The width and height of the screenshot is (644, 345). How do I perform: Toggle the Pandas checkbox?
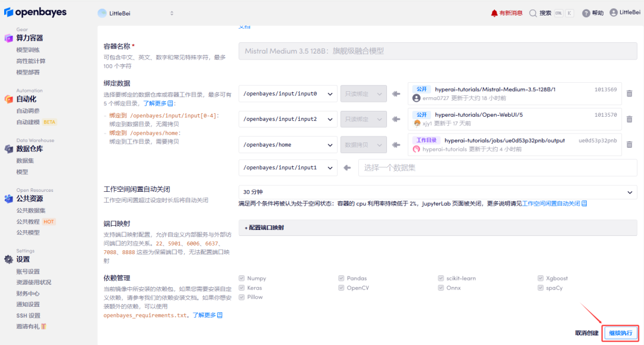click(x=341, y=278)
